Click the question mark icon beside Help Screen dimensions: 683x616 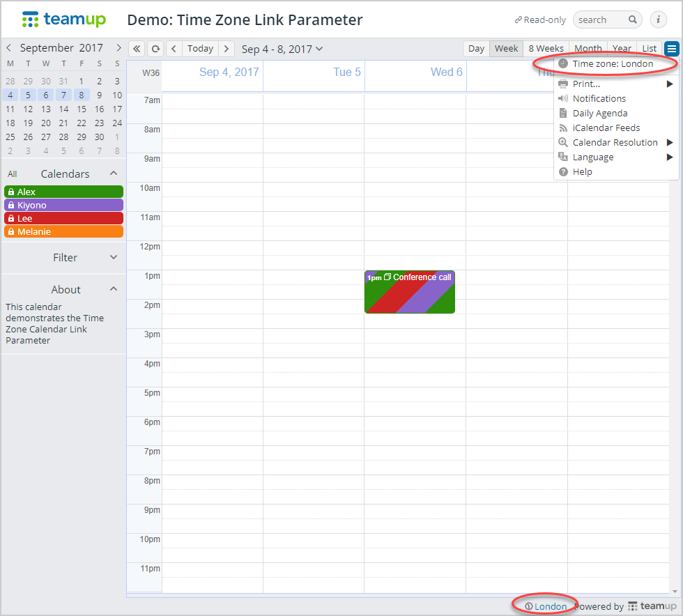563,171
